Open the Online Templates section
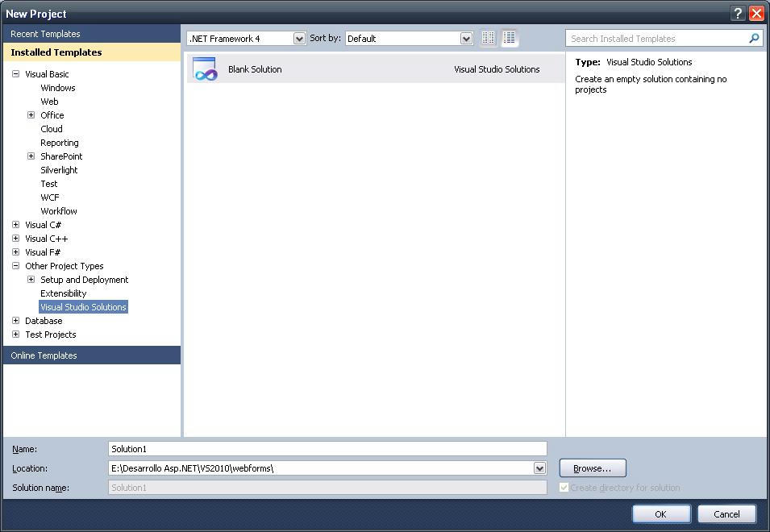 coord(92,355)
